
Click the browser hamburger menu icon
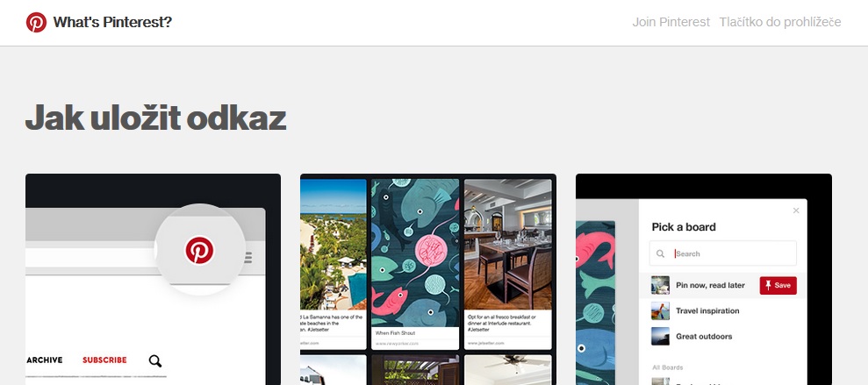pos(248,257)
